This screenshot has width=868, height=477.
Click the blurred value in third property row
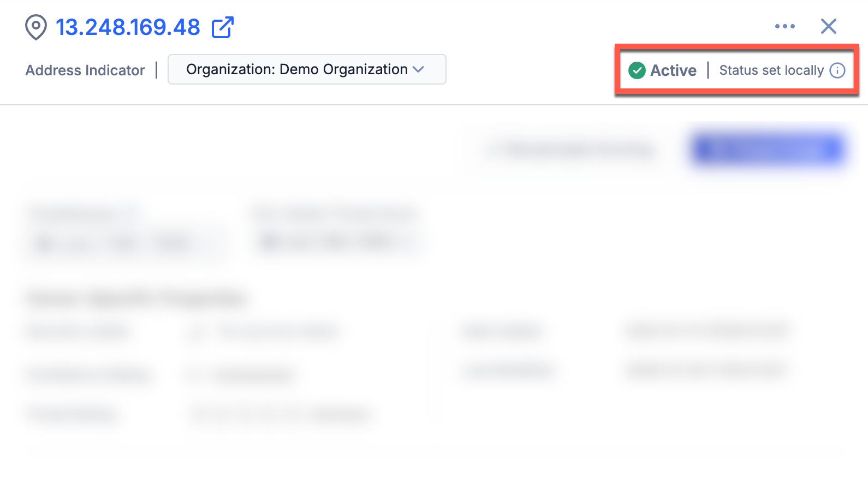click(x=281, y=414)
